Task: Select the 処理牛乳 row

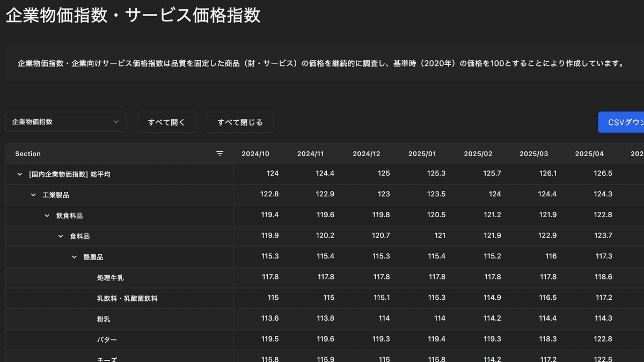Action: pyautogui.click(x=111, y=278)
